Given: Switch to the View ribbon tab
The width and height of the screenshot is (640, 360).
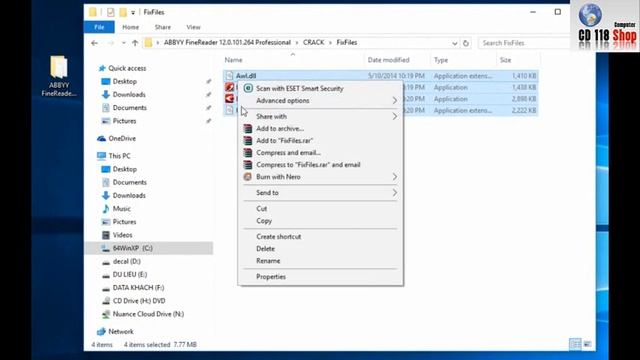Looking at the screenshot, I should (193, 27).
